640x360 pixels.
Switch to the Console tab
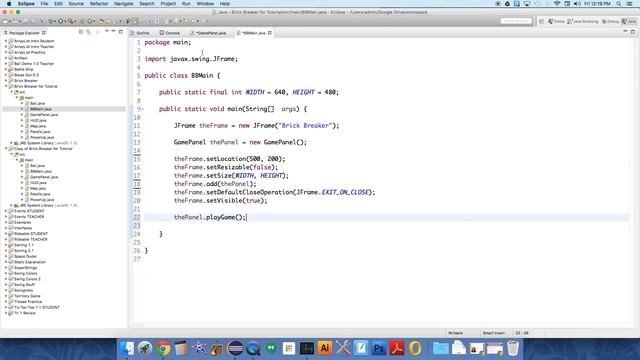click(170, 33)
